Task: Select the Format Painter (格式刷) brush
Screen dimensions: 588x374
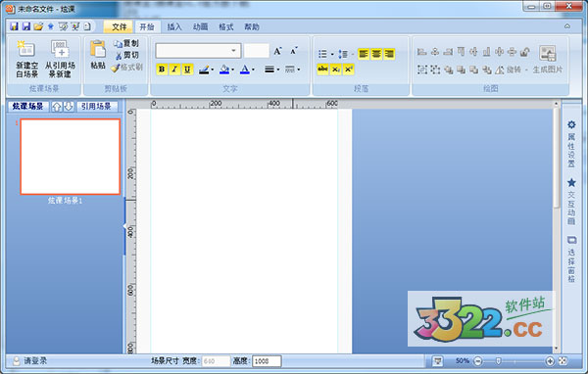Action: click(x=126, y=68)
